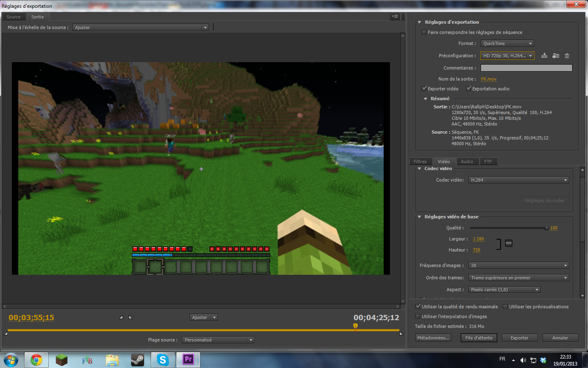This screenshot has height=368, width=588.
Task: Open the Ordre des trames dropdown
Action: pos(519,278)
